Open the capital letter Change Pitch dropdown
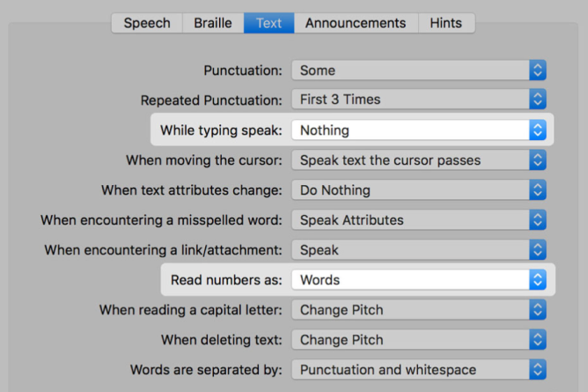Screen dimensions: 588x392 tap(419, 310)
